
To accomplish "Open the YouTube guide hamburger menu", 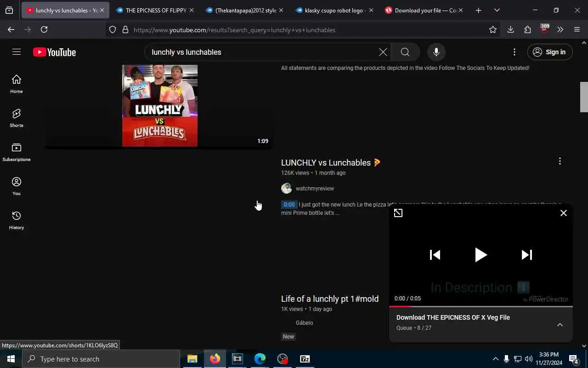I will point(17,52).
